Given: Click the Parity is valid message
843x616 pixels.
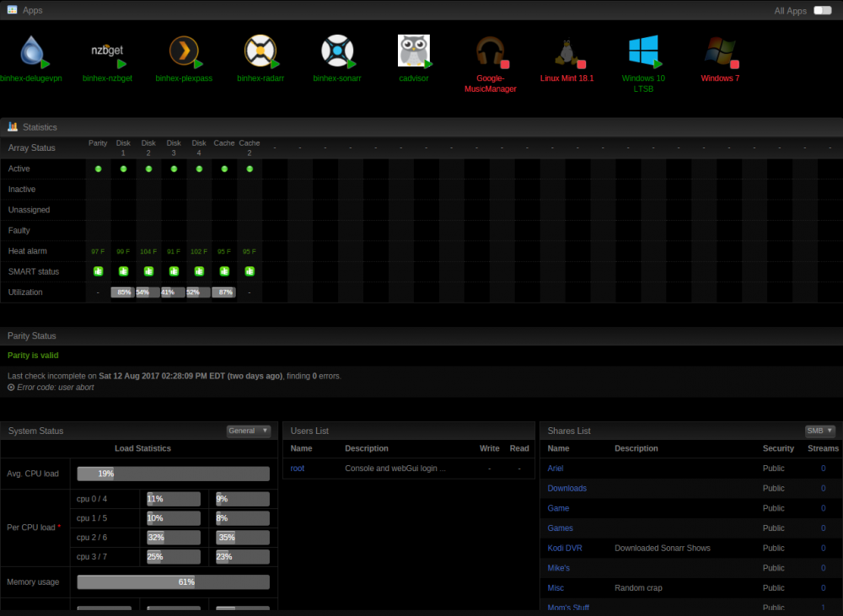Looking at the screenshot, I should pos(33,356).
